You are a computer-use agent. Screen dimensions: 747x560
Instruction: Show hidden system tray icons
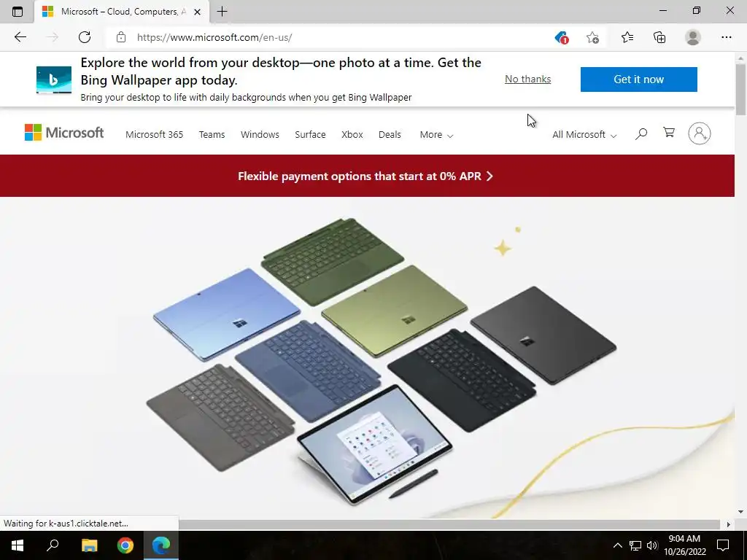(617, 545)
